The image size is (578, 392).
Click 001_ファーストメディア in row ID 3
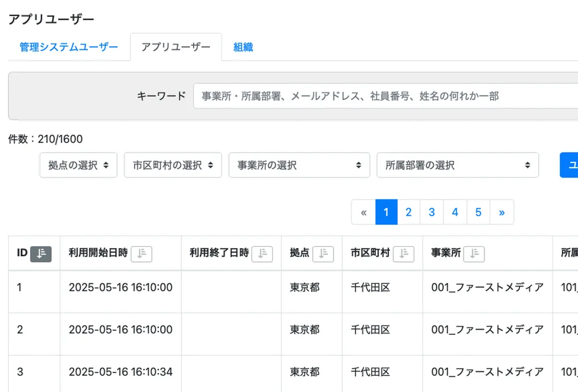[x=487, y=372]
